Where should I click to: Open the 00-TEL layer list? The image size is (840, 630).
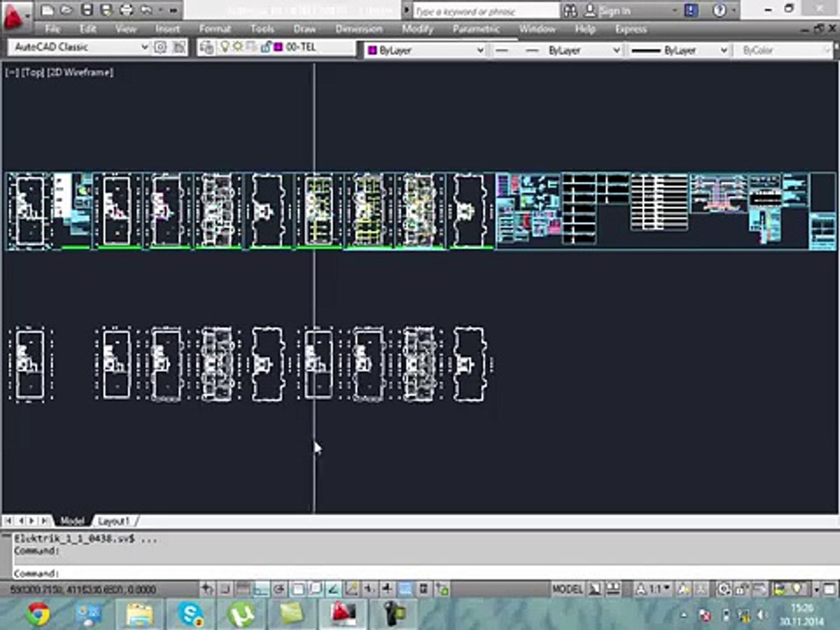(x=286, y=47)
